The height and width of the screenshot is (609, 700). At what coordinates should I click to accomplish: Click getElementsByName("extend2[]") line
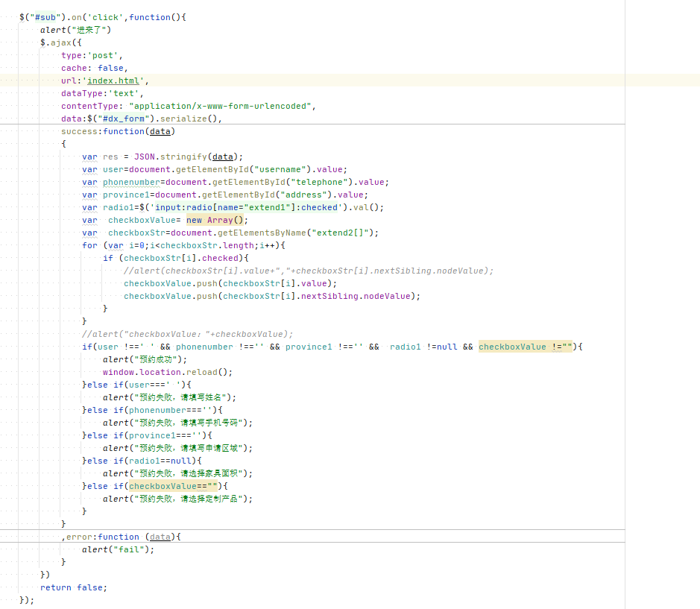230,233
